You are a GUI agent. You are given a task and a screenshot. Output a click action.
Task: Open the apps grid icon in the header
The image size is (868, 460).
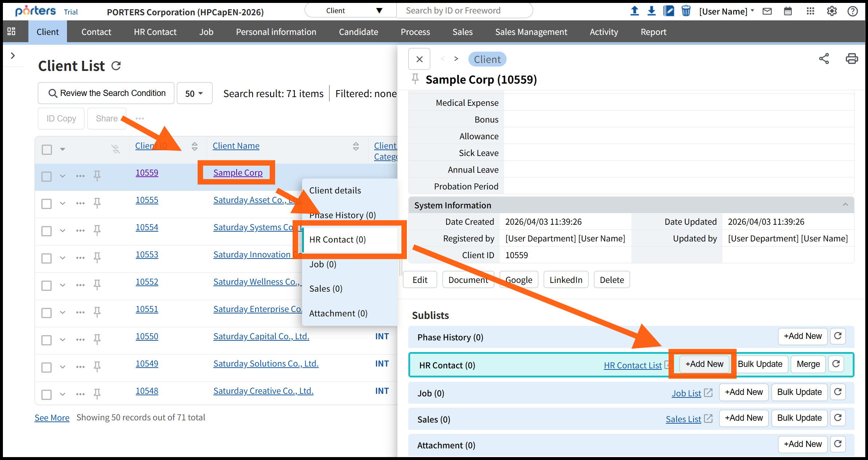coord(810,11)
